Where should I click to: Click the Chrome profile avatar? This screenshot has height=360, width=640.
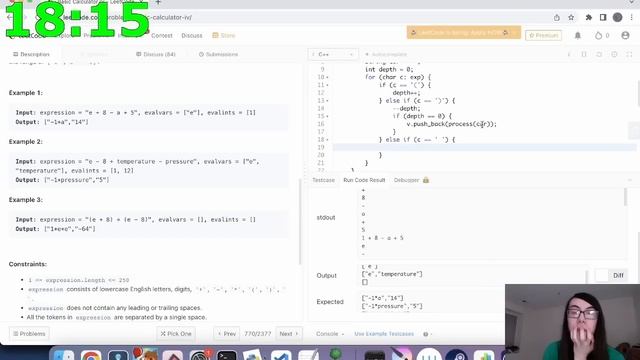pos(617,18)
